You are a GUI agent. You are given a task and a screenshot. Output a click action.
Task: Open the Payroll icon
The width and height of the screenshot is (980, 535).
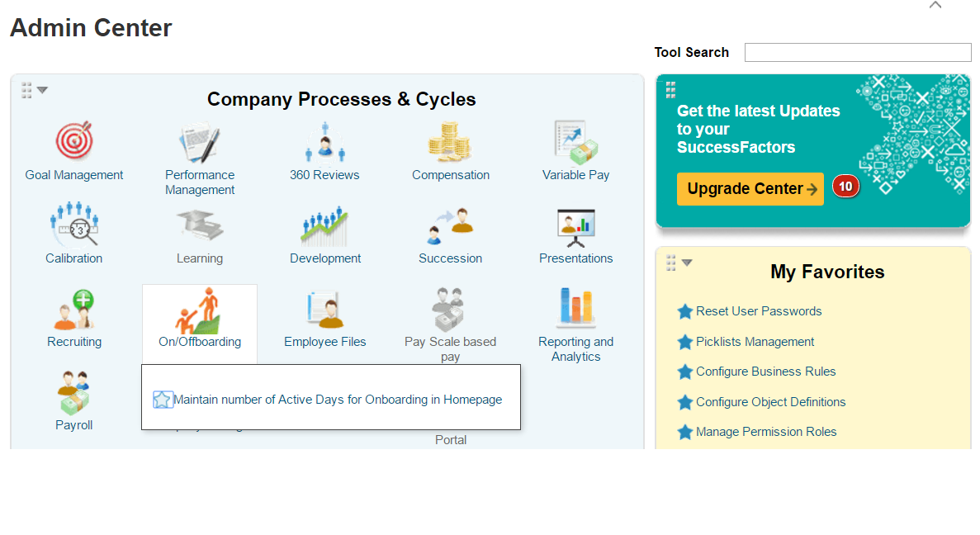(73, 392)
